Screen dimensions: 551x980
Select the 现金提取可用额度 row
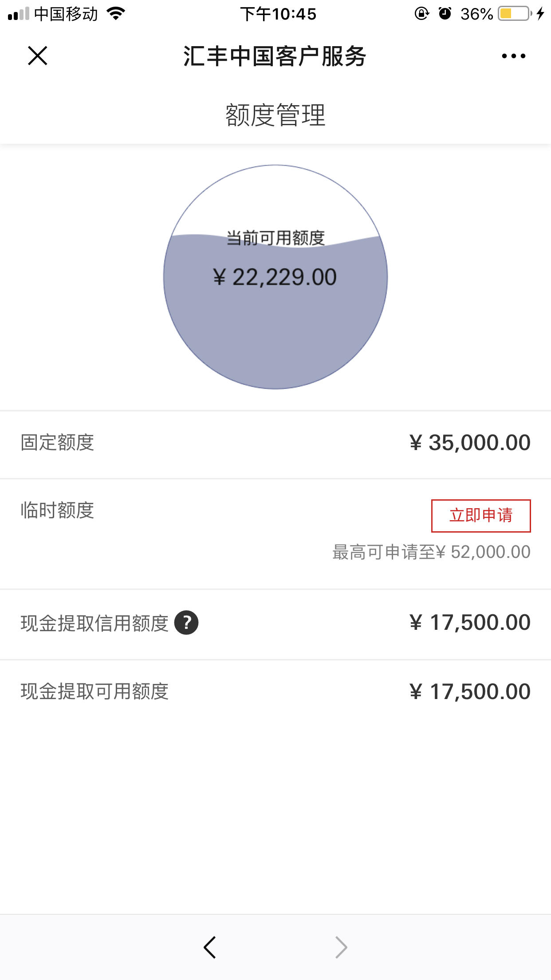coord(275,692)
